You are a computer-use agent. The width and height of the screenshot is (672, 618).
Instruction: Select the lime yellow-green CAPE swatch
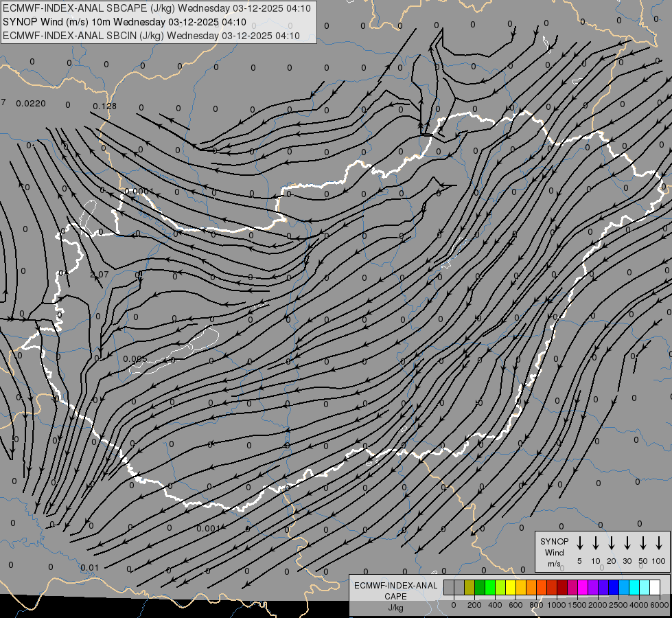[500, 587]
